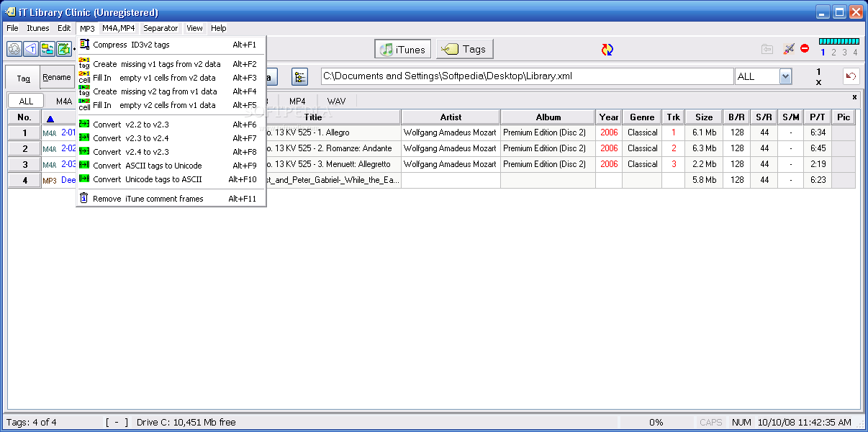Click the trash icon for Remove iTune comment frames

point(84,199)
